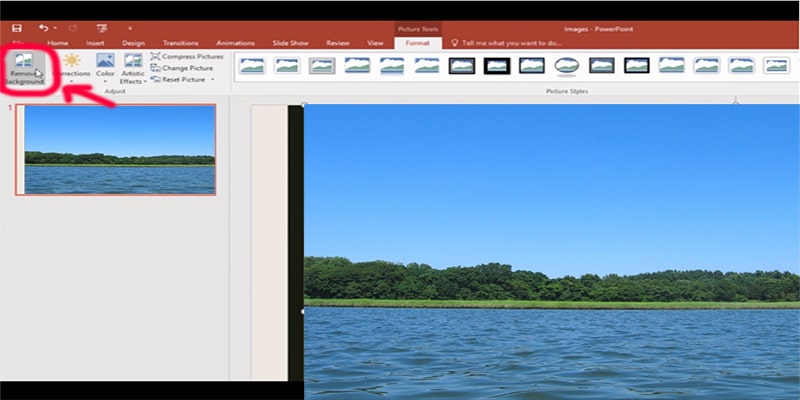The width and height of the screenshot is (800, 400).
Task: Apply the Metal Frame picture style
Action: pyautogui.click(x=322, y=65)
